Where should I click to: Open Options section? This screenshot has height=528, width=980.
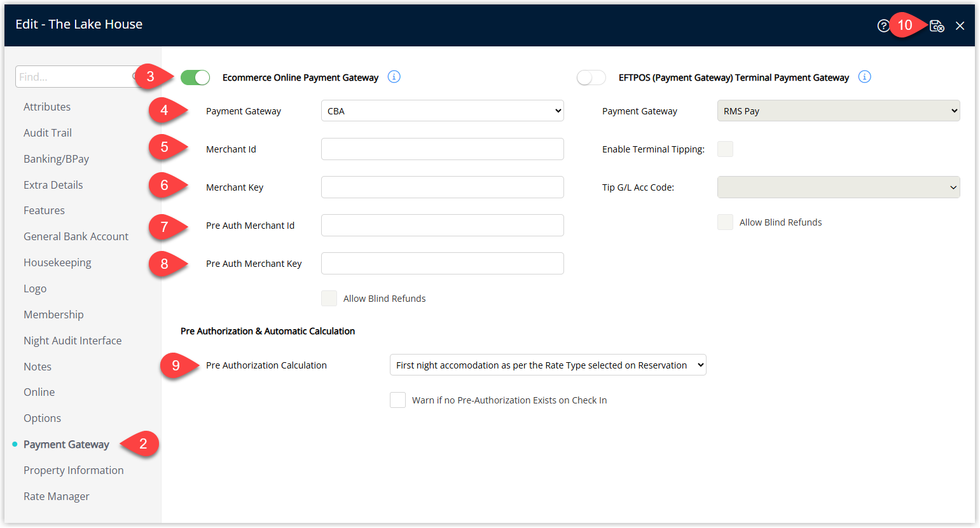click(42, 418)
